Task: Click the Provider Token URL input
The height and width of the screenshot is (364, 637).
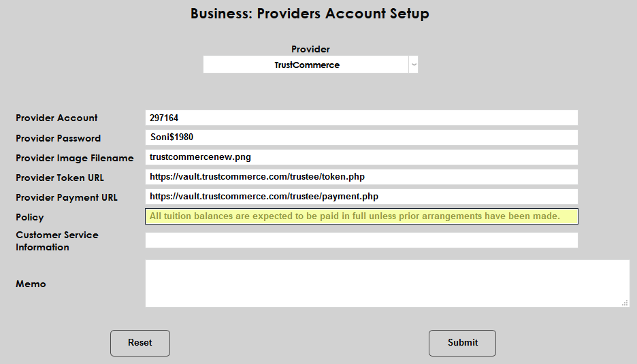Action: (361, 177)
